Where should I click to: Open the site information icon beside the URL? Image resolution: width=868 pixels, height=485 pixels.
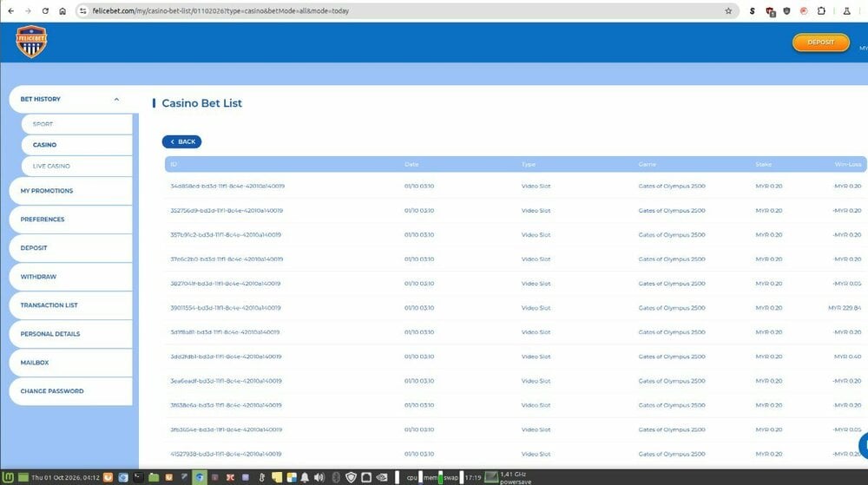point(83,11)
